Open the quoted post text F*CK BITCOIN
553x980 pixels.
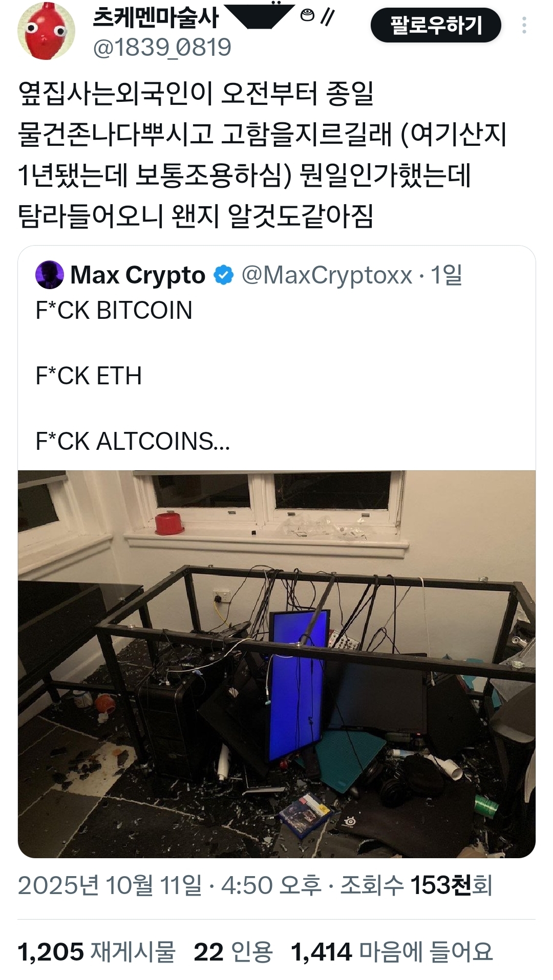114,310
